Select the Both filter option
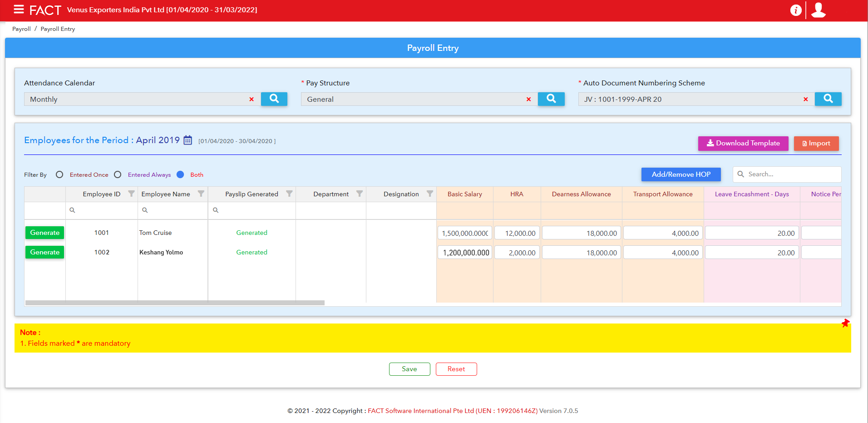Image resolution: width=868 pixels, height=423 pixels. tap(180, 174)
